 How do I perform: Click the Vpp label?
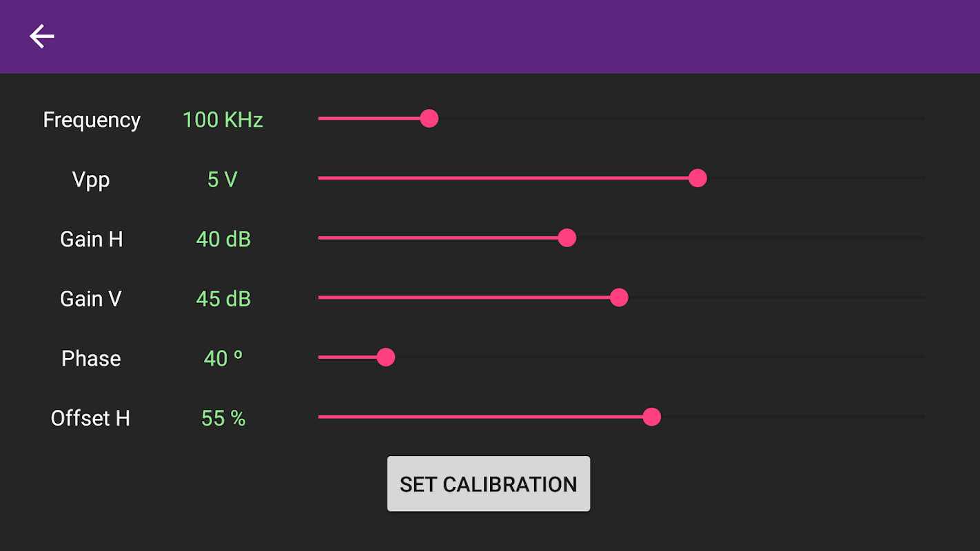click(x=91, y=180)
